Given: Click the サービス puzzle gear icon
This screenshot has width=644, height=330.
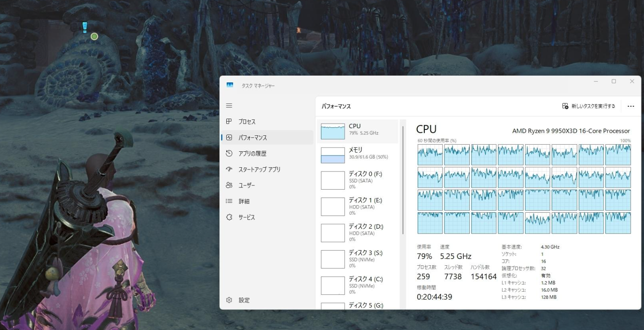Looking at the screenshot, I should coord(229,217).
